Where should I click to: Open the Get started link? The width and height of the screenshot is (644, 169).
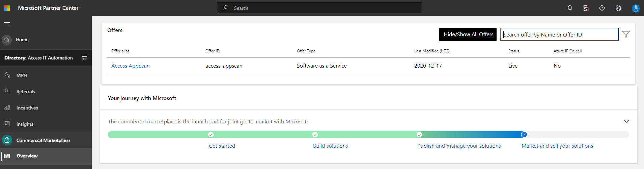[222, 146]
